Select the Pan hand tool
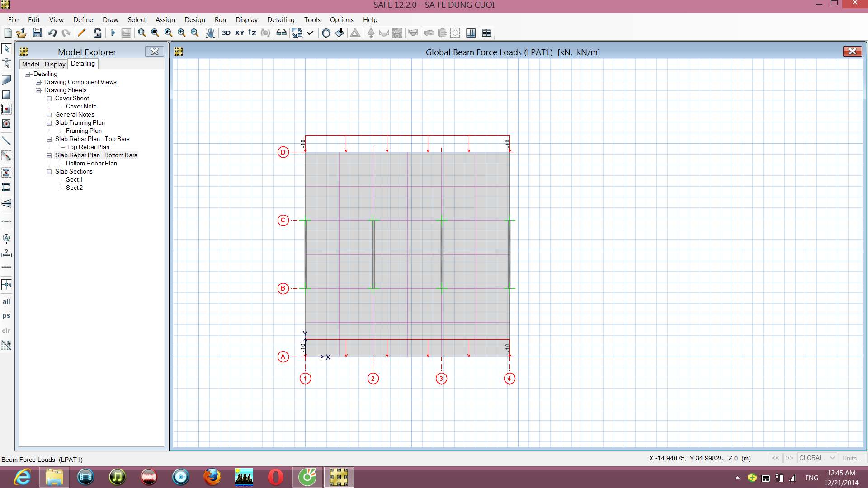 pos(210,33)
